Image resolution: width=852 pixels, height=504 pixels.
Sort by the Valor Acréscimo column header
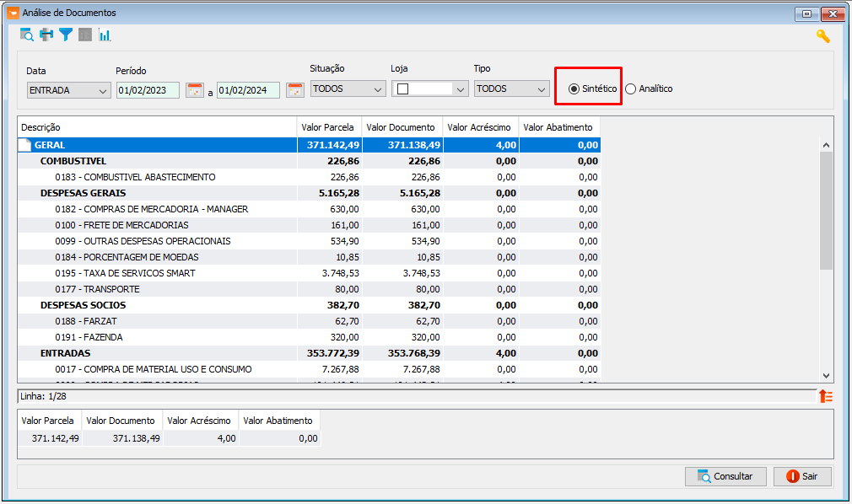point(480,127)
